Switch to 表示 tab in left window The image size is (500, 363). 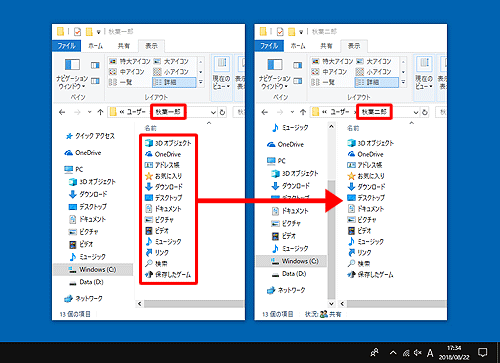coord(151,46)
